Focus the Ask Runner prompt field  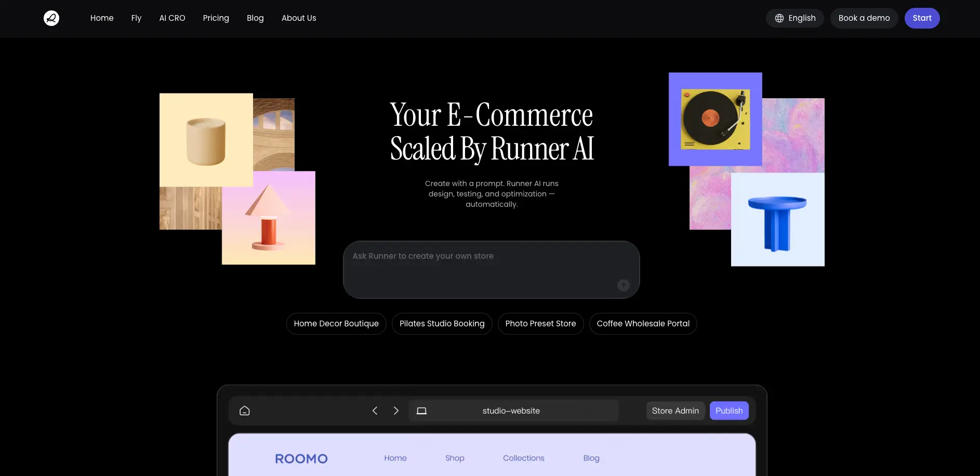coord(491,270)
